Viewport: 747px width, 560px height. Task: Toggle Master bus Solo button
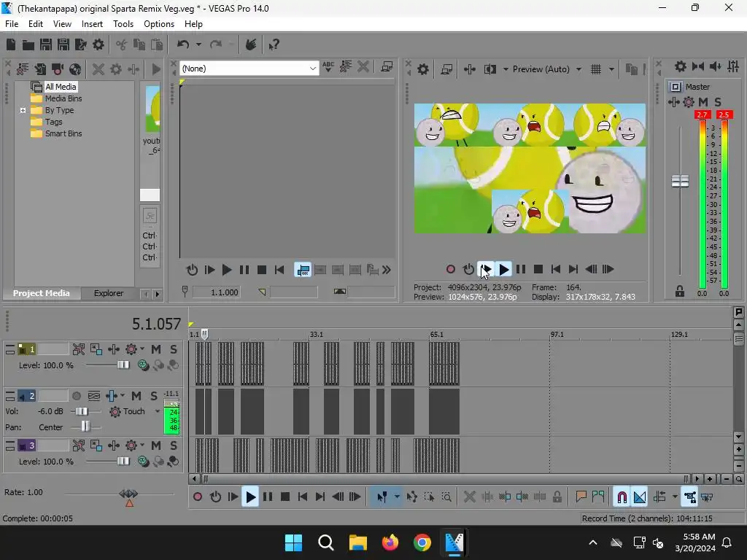[x=718, y=102]
